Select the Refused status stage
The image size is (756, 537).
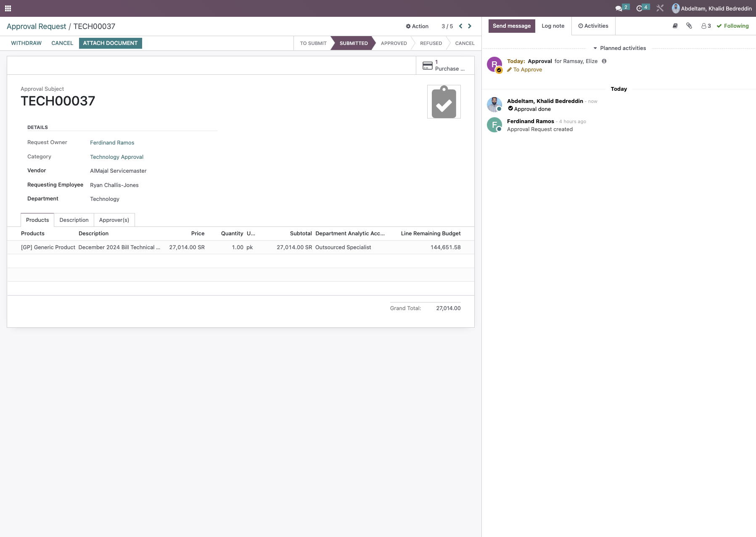tap(431, 43)
